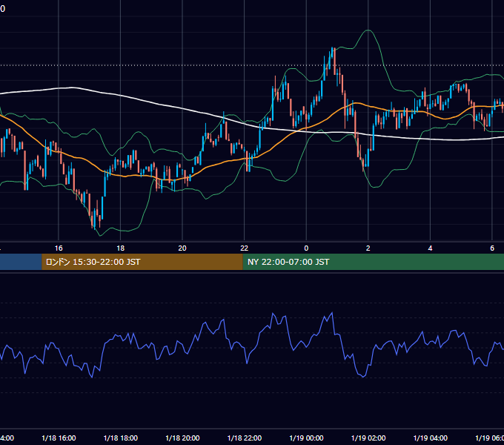504x445 pixels.
Task: Select the ロンドン 15:30-22:00 JST session band
Action: tap(142, 262)
